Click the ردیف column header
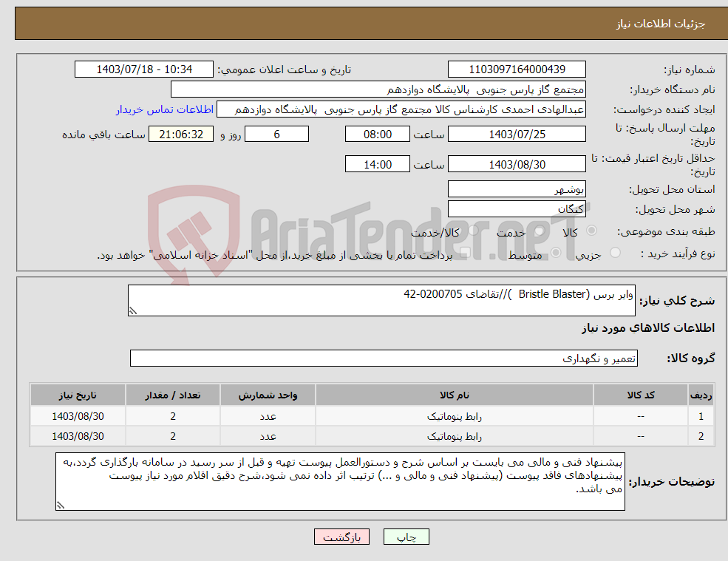This screenshot has width=728, height=561. tap(701, 395)
